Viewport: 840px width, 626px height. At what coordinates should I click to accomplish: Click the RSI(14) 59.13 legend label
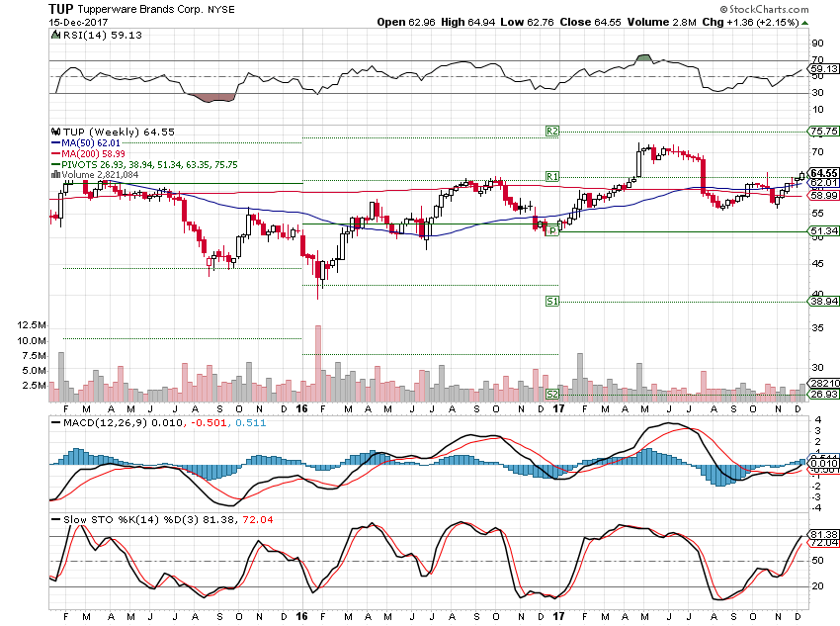point(103,35)
